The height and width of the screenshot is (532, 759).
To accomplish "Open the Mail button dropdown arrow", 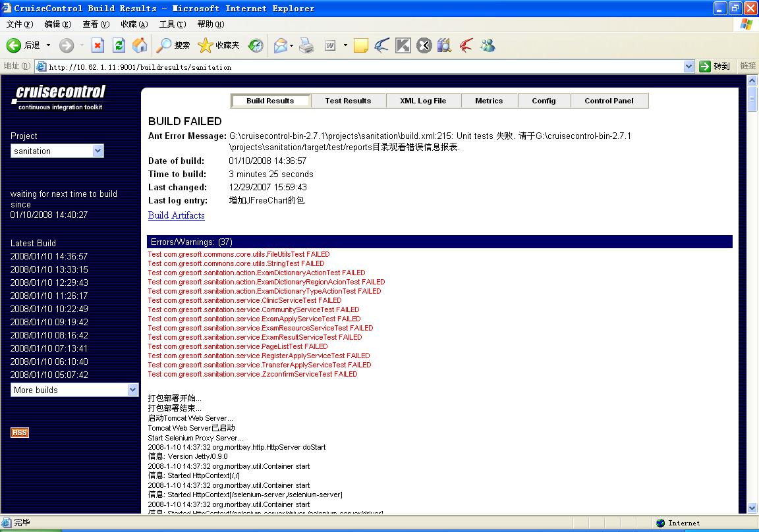I will [291, 45].
